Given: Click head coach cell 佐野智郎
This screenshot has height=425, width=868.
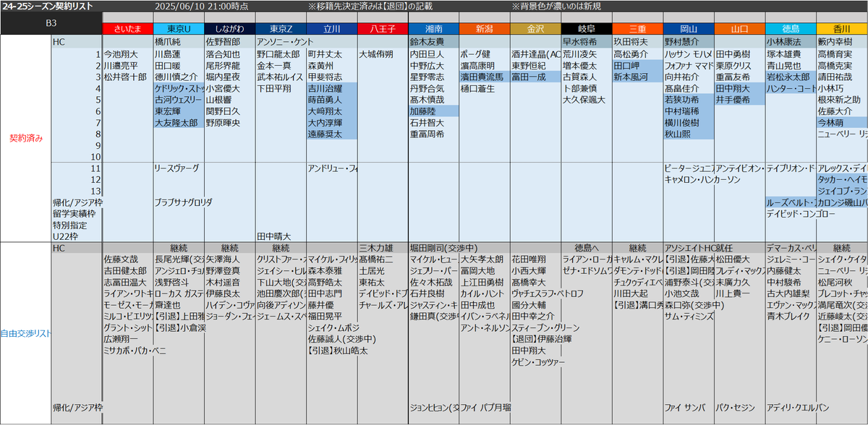Looking at the screenshot, I should click(x=230, y=42).
